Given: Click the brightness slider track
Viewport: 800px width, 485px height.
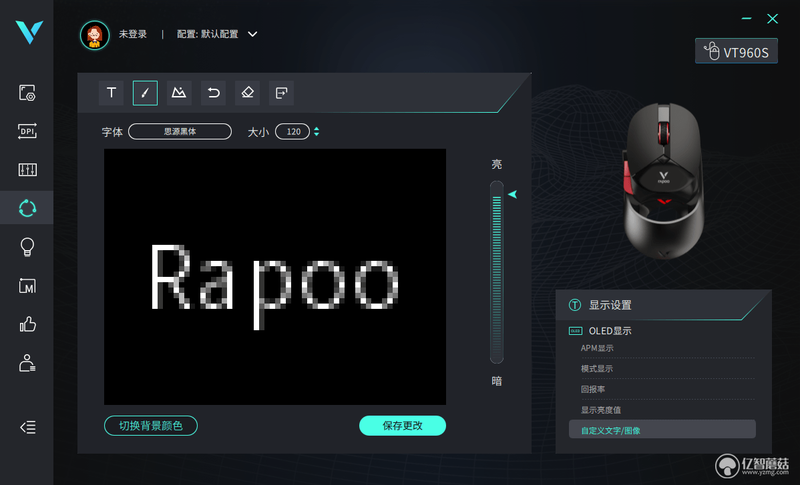Looking at the screenshot, I should pyautogui.click(x=496, y=272).
